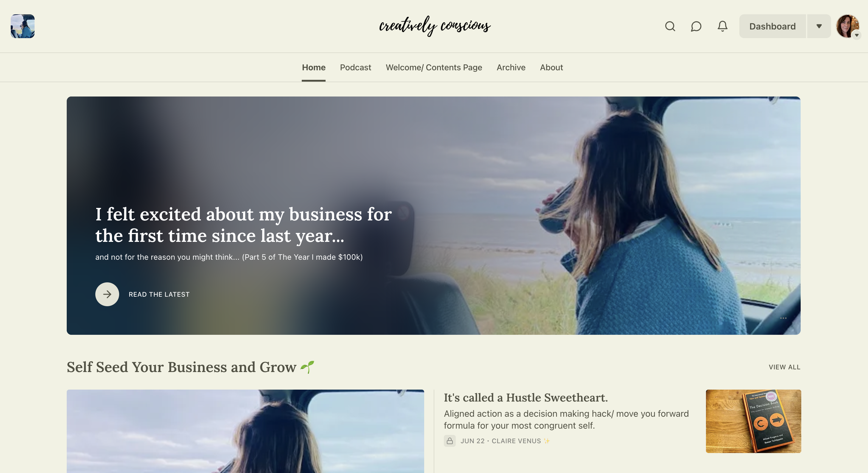Image resolution: width=868 pixels, height=473 pixels.
Task: Click the Dashboard button
Action: tap(772, 26)
